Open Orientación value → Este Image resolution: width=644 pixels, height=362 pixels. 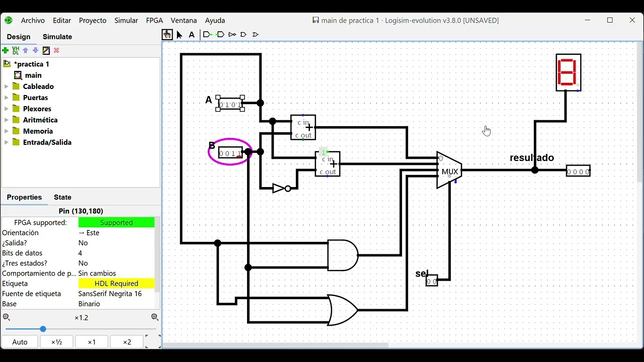(116, 233)
